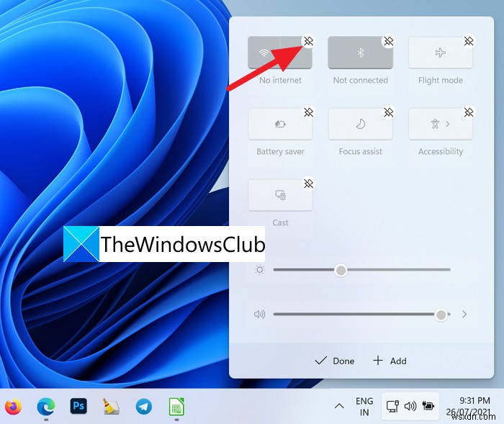Open the broom cleaner app on taskbar
The height and width of the screenshot is (424, 504).
(111, 407)
